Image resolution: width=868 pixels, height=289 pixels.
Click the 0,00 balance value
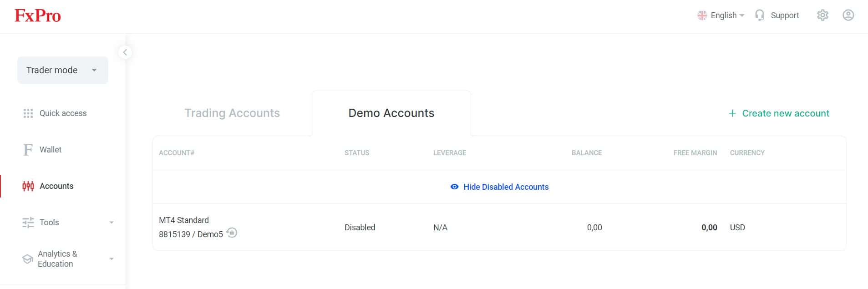(x=594, y=228)
